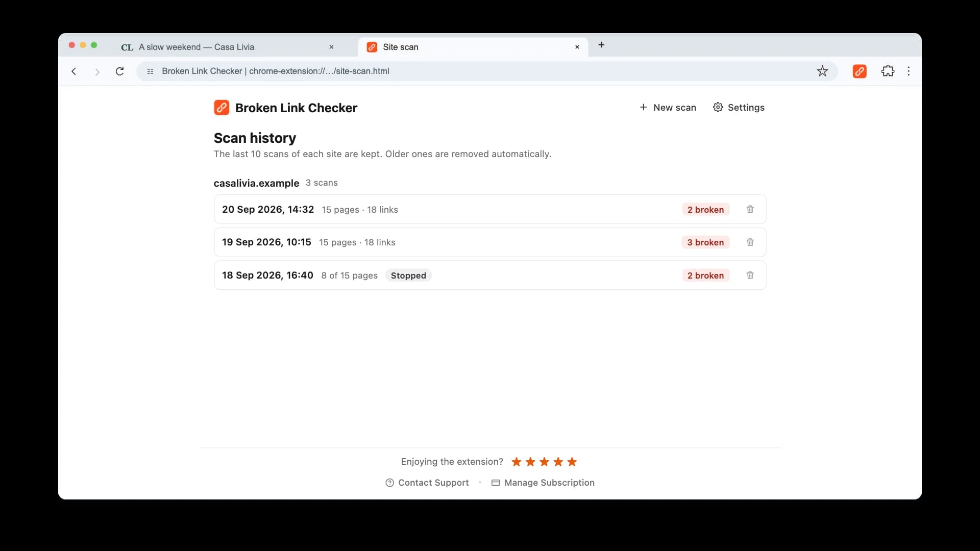Switch to the A slow weekend — Casa Livia tab
Image resolution: width=980 pixels, height=551 pixels.
point(227,47)
